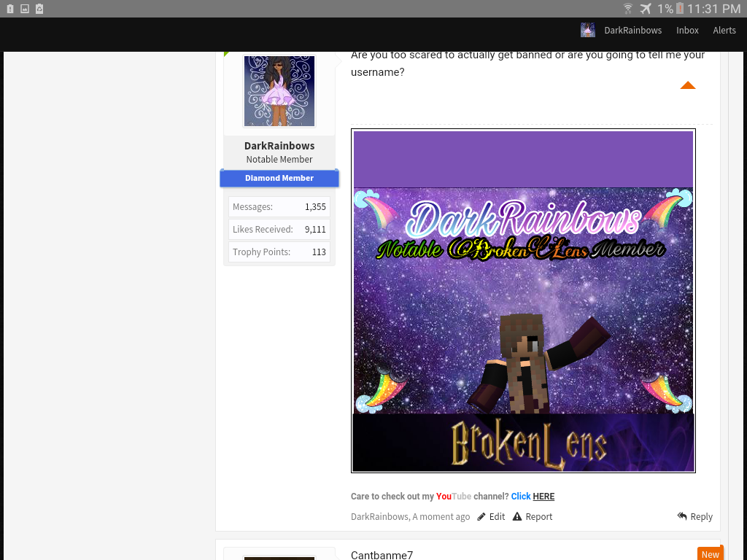Open the Inbox in the top bar
747x560 pixels.
pyautogui.click(x=687, y=31)
